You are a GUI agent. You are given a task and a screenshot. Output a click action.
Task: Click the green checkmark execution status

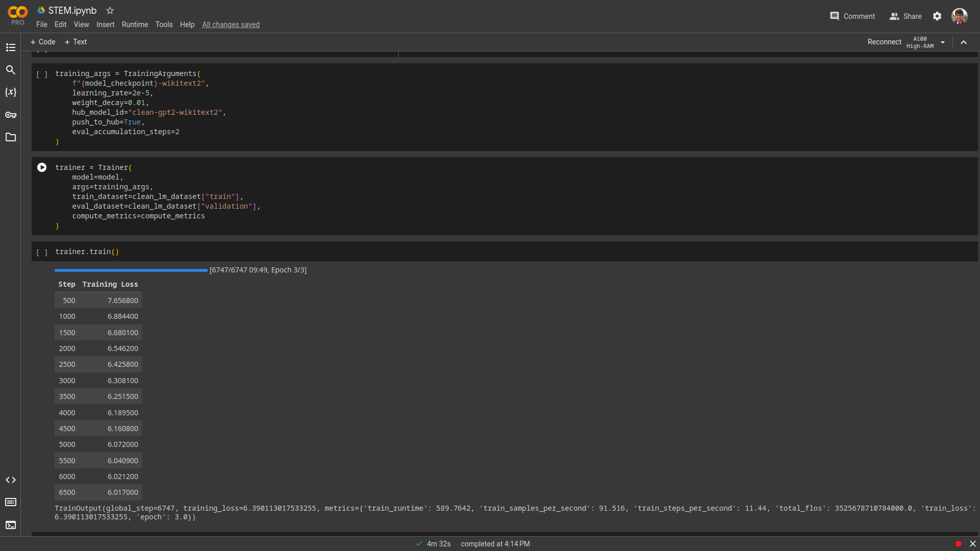[419, 544]
